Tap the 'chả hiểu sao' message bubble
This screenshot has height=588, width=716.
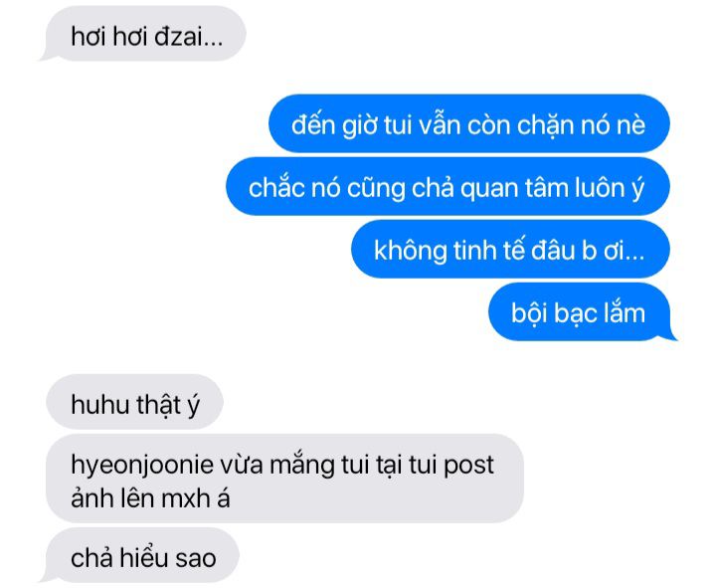tap(141, 556)
